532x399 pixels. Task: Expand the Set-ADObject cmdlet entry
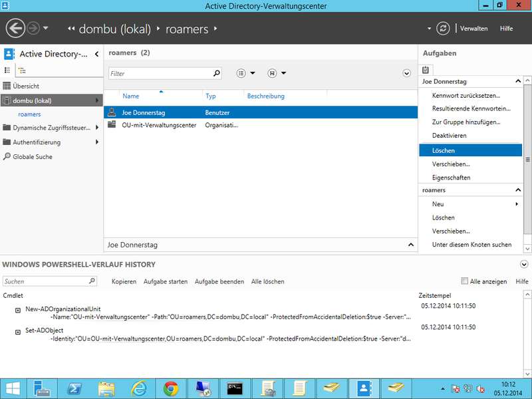tap(18, 332)
